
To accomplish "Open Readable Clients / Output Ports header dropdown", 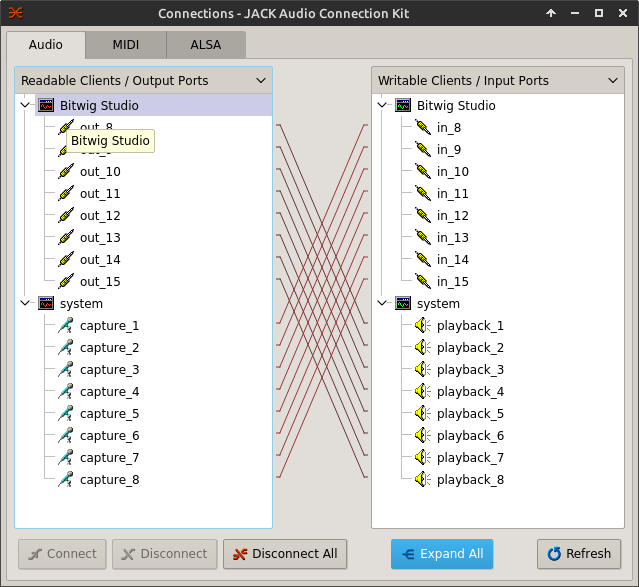I will tap(257, 81).
